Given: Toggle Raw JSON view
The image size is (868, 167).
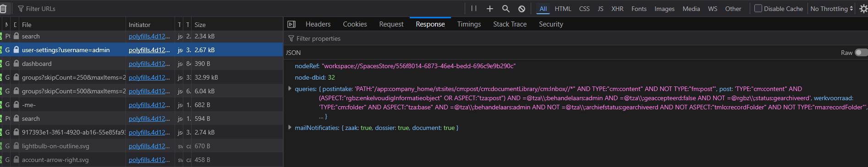Looking at the screenshot, I should click(861, 53).
